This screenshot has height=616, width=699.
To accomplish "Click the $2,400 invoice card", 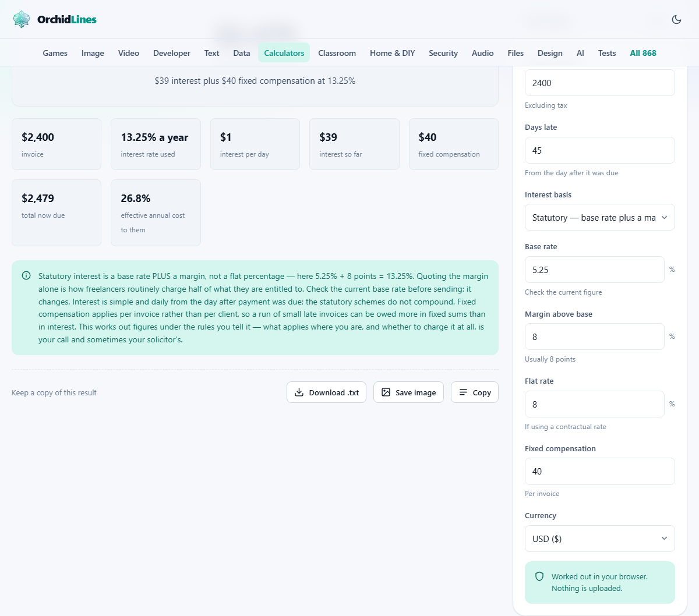I will (x=57, y=144).
